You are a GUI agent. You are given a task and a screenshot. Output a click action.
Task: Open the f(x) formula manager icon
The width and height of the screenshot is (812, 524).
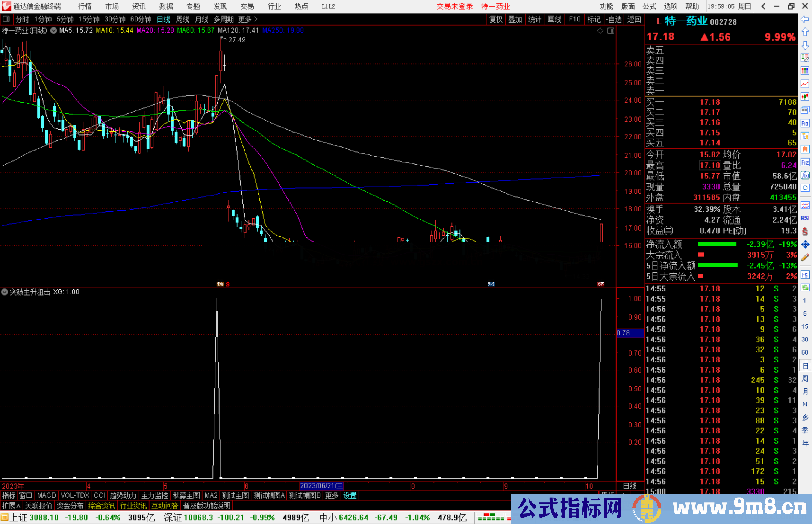(x=805, y=175)
